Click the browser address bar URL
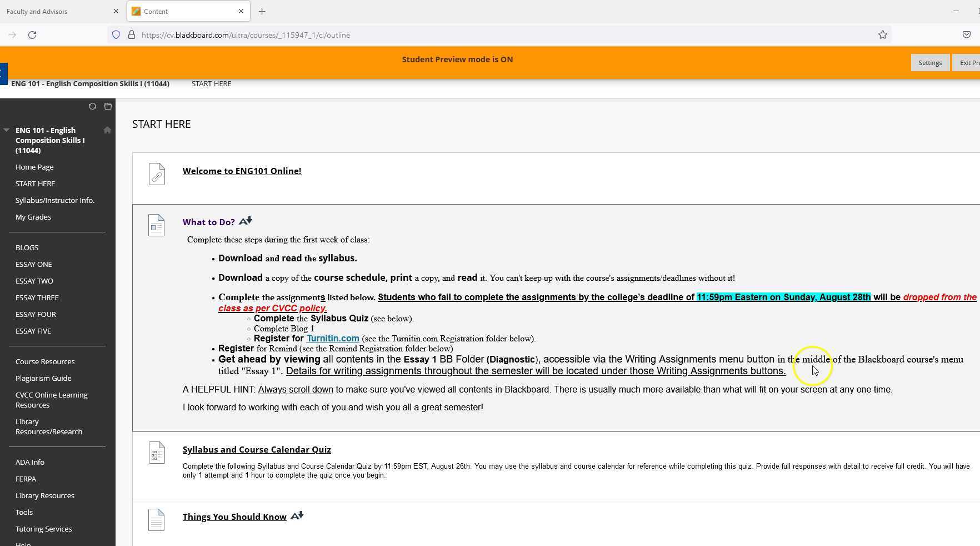The height and width of the screenshot is (546, 980). coord(246,35)
